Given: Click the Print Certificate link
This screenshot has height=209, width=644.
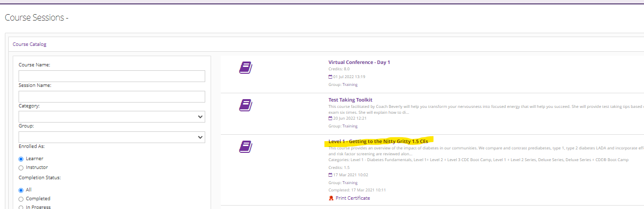Looking at the screenshot, I should point(352,198).
